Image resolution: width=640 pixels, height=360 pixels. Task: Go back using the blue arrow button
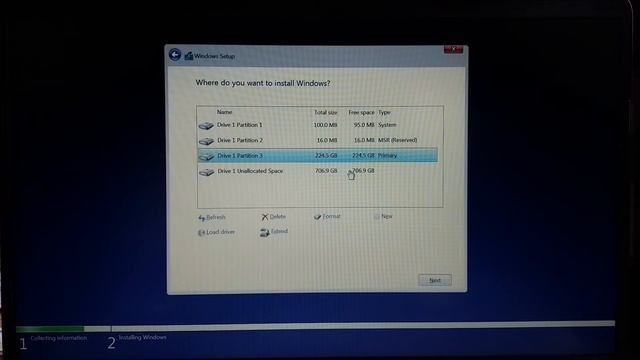(175, 55)
